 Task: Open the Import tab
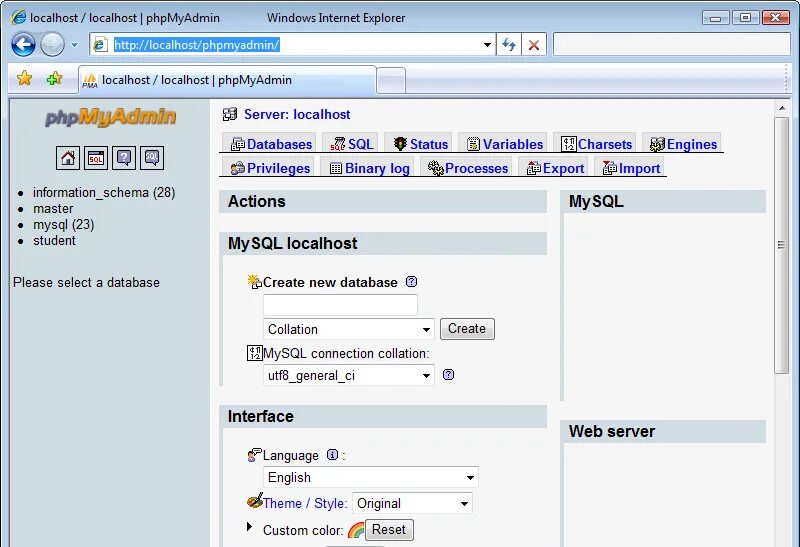point(631,168)
